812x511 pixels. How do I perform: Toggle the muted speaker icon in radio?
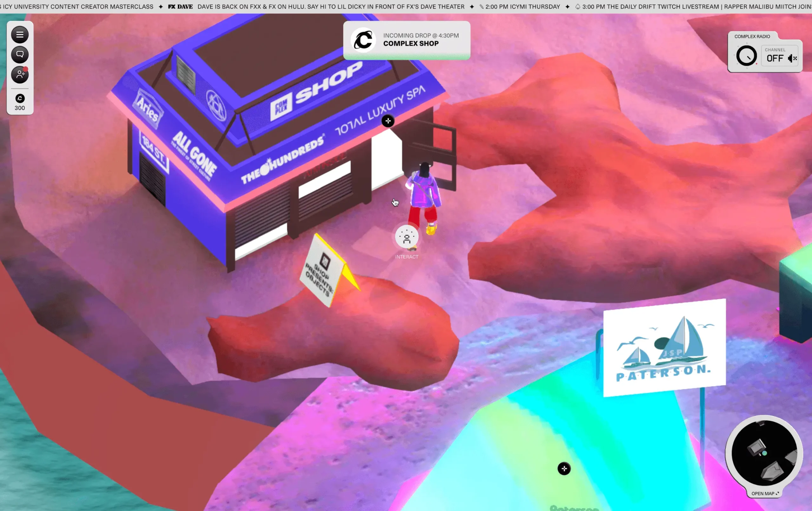coord(792,58)
